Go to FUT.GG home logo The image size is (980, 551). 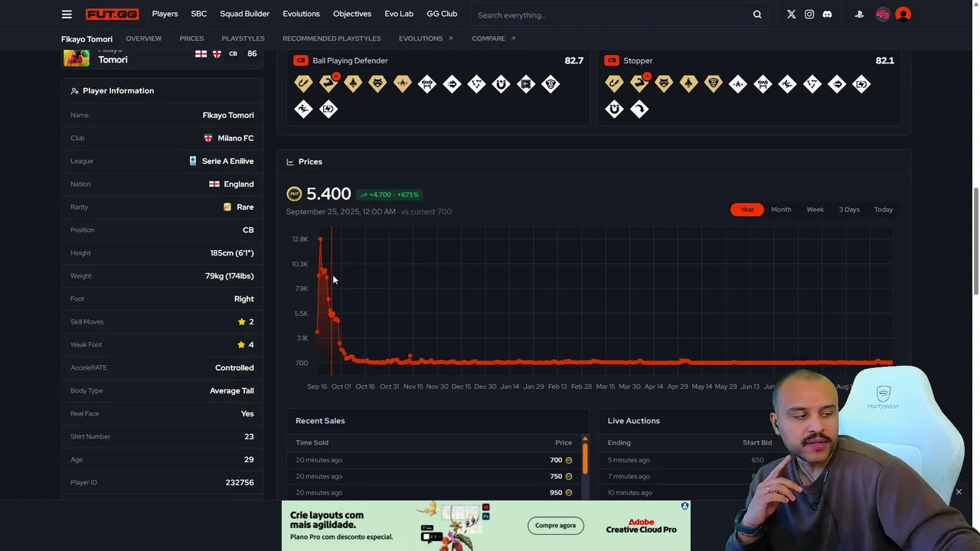(x=112, y=15)
